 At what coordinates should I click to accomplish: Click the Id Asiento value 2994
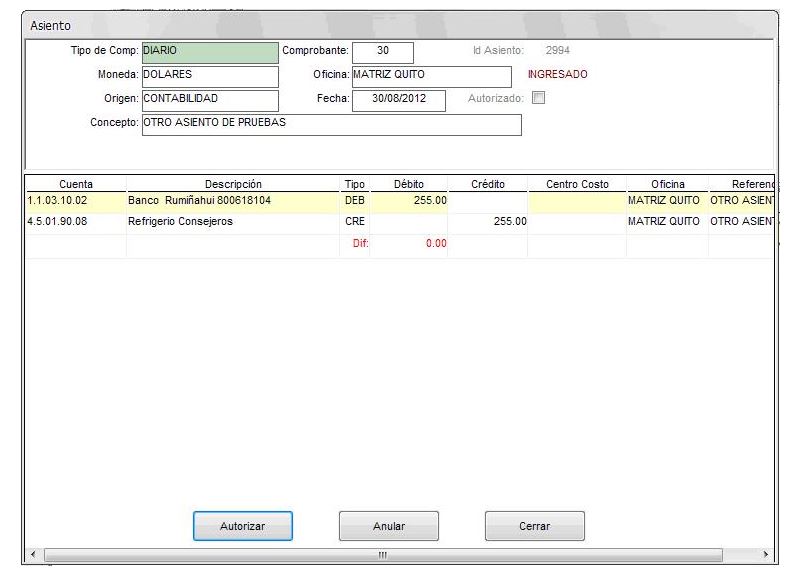click(x=558, y=51)
